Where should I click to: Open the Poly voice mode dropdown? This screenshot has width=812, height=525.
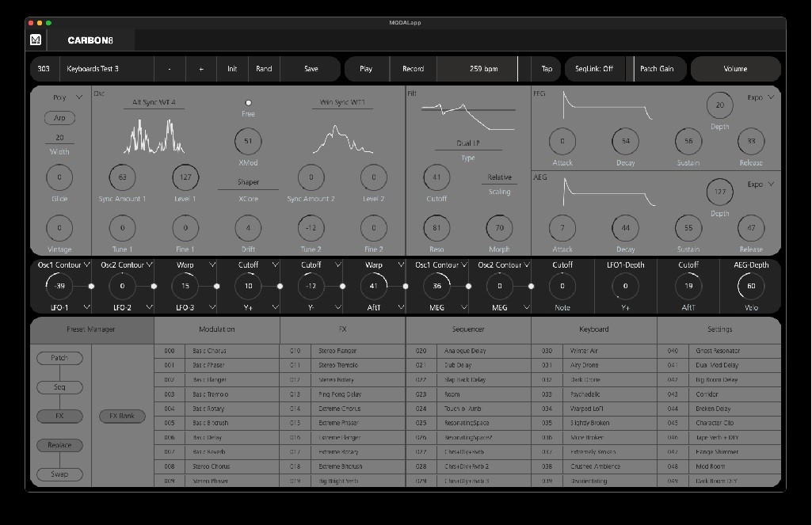67,97
